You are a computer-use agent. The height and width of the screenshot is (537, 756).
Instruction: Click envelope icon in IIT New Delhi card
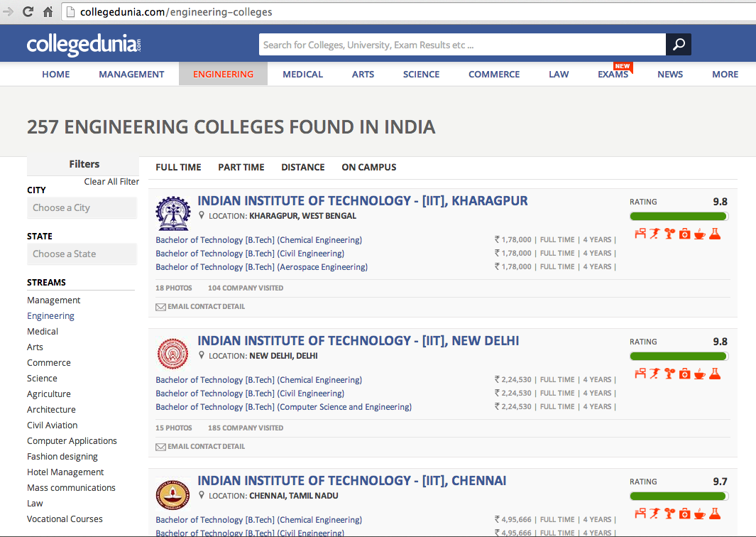tap(160, 447)
